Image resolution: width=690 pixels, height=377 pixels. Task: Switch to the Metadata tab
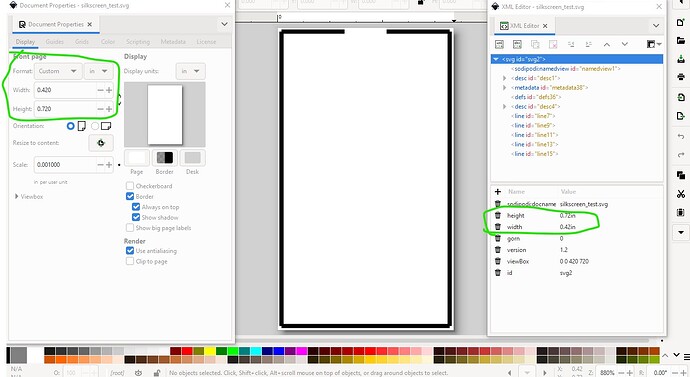(x=173, y=42)
